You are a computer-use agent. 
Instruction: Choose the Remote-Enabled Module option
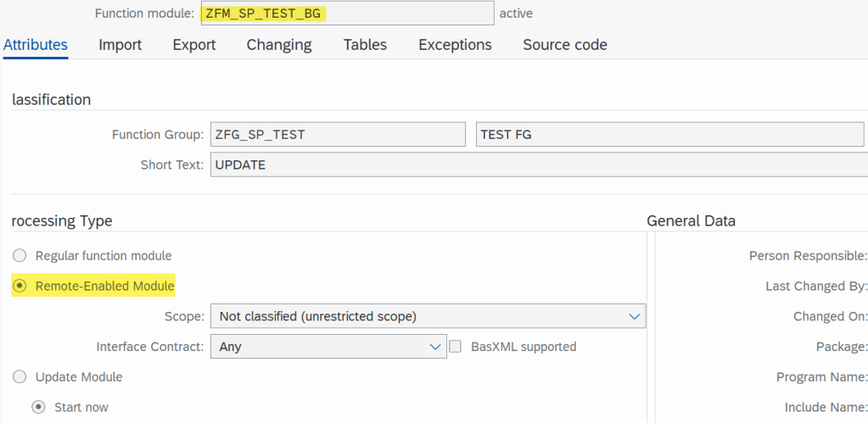pyautogui.click(x=20, y=286)
